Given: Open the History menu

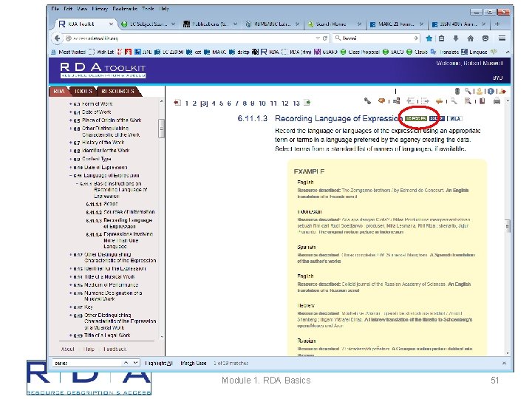Looking at the screenshot, I should pos(100,8).
